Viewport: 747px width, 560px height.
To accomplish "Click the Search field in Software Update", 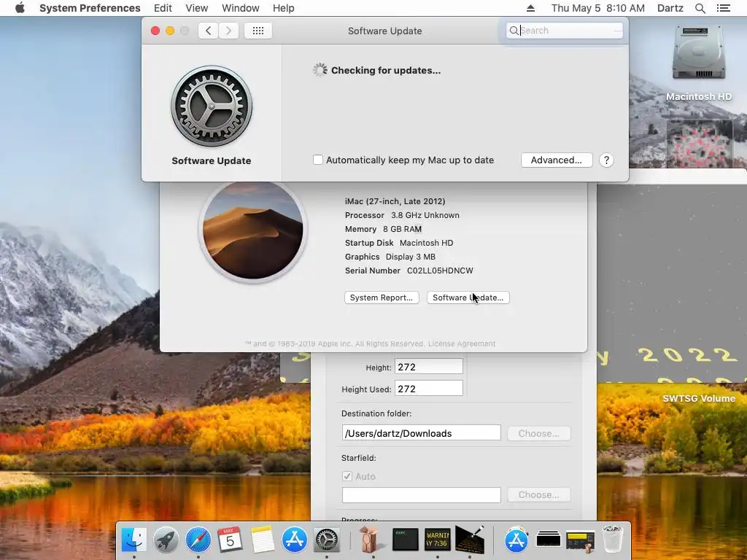I will (x=565, y=31).
